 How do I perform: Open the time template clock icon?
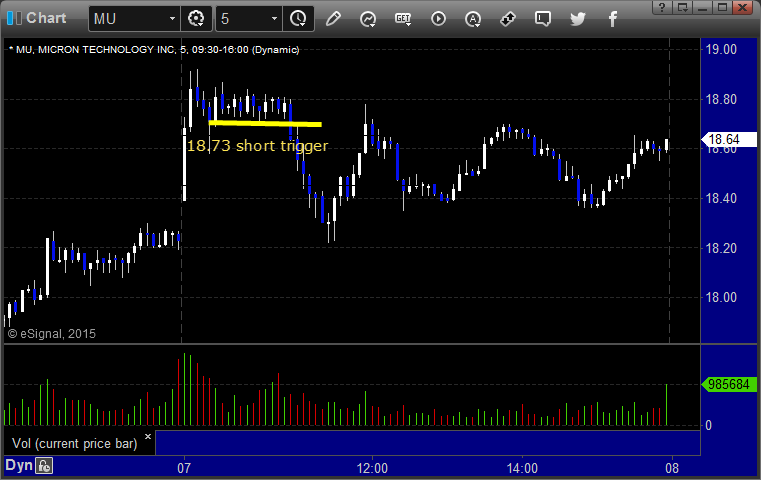(x=298, y=19)
